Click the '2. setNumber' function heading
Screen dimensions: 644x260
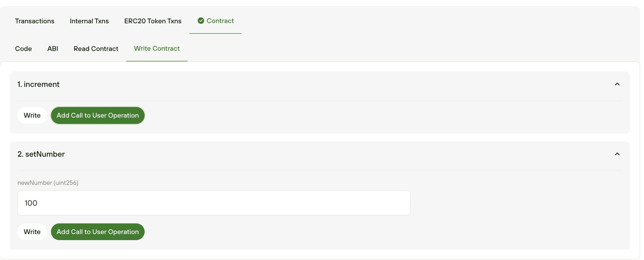click(41, 154)
